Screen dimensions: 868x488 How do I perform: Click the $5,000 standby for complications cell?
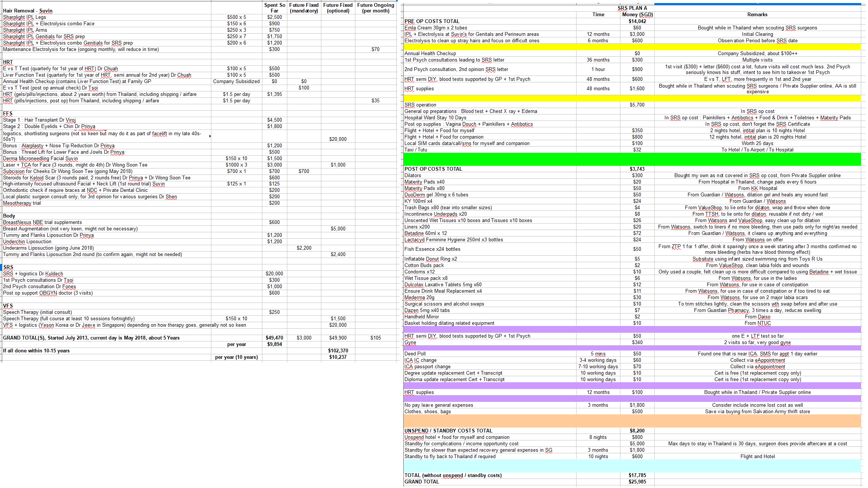(x=637, y=443)
